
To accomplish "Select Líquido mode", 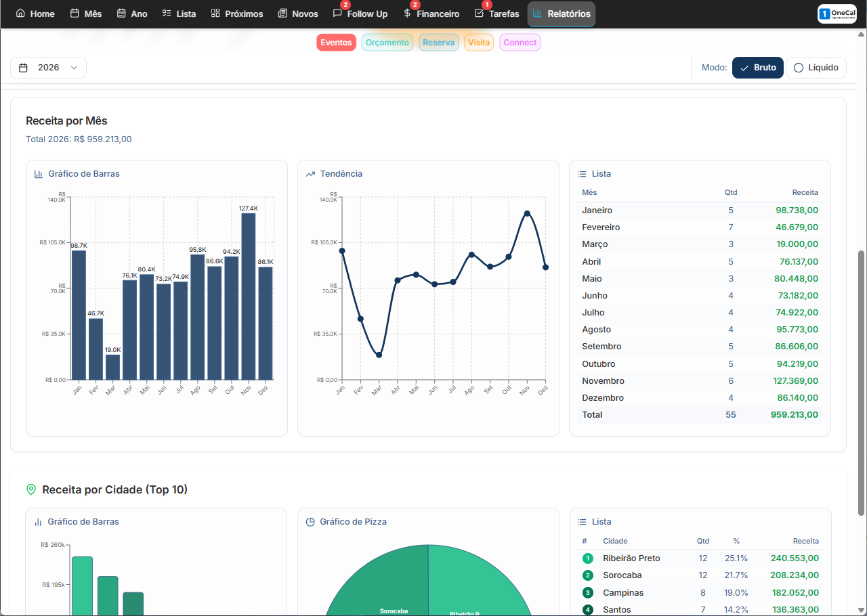I will click(816, 68).
